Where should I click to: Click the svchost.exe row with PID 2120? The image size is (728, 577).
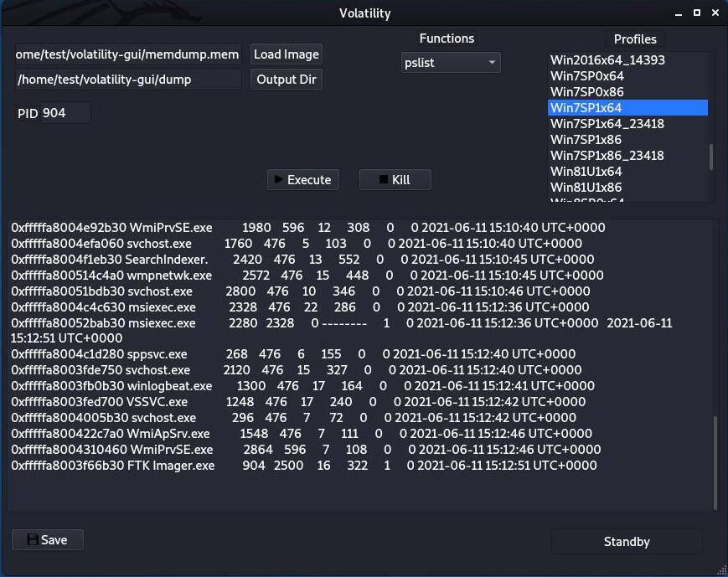pos(297,370)
